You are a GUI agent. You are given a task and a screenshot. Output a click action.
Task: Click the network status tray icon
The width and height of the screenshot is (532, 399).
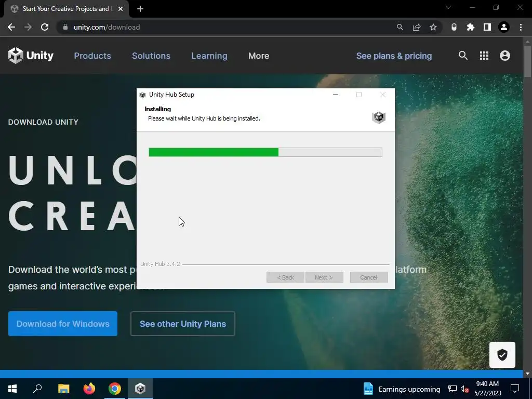tap(453, 389)
